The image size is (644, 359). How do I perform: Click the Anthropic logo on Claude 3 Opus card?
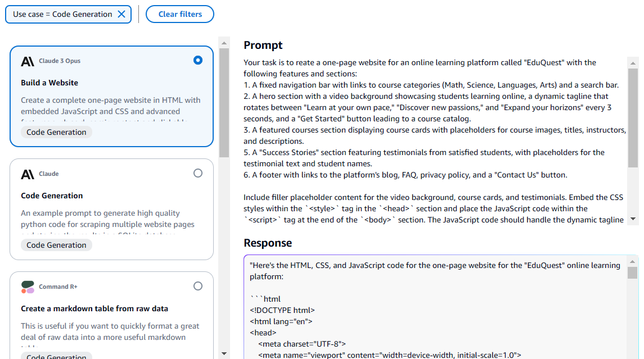28,61
